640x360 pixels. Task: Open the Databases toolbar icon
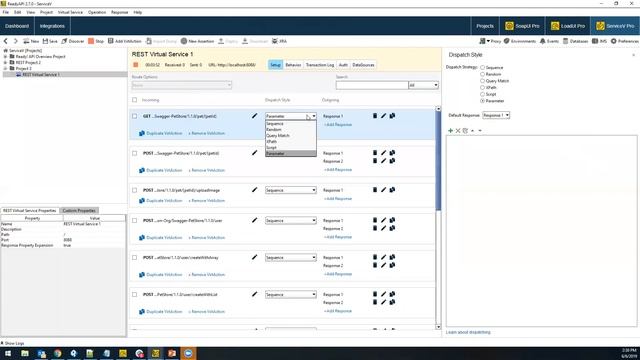coord(576,41)
